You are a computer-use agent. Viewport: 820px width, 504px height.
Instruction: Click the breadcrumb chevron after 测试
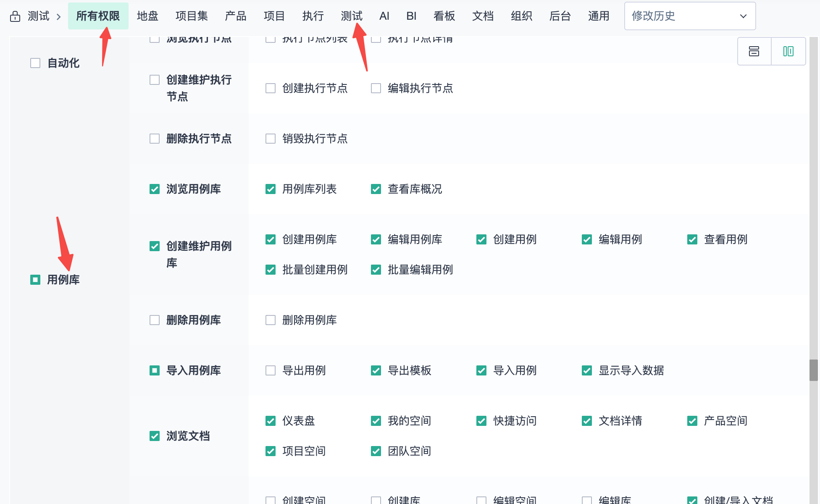[x=59, y=17]
